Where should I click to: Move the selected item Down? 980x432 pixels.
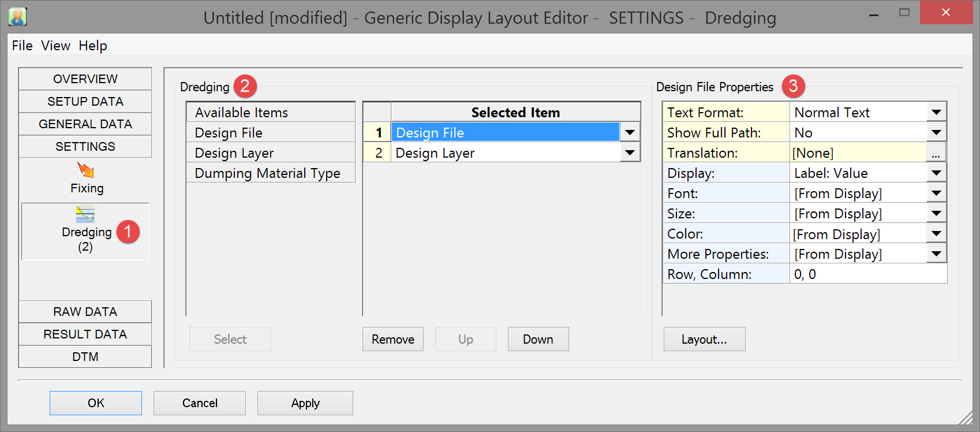tap(538, 340)
